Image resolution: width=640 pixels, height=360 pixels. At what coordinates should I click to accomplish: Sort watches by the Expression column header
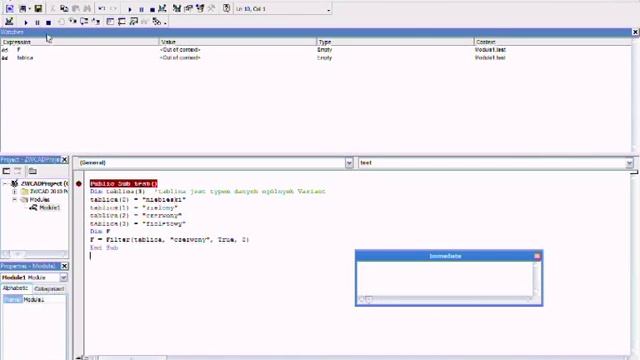pyautogui.click(x=80, y=42)
